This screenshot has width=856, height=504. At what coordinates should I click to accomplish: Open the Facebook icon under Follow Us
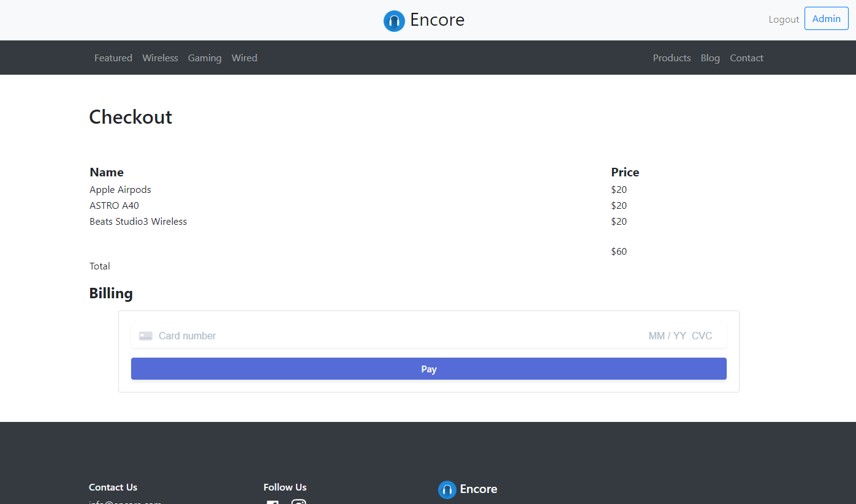point(273,502)
